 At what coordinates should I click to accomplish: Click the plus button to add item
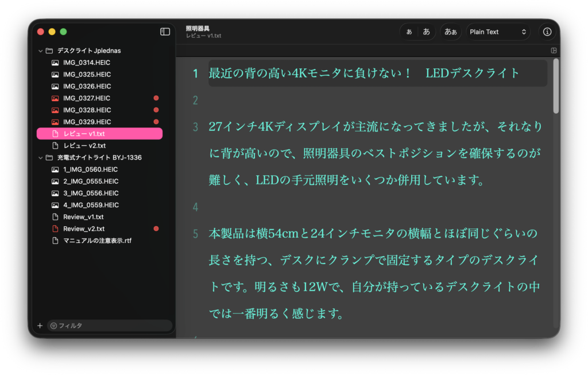[x=40, y=326]
